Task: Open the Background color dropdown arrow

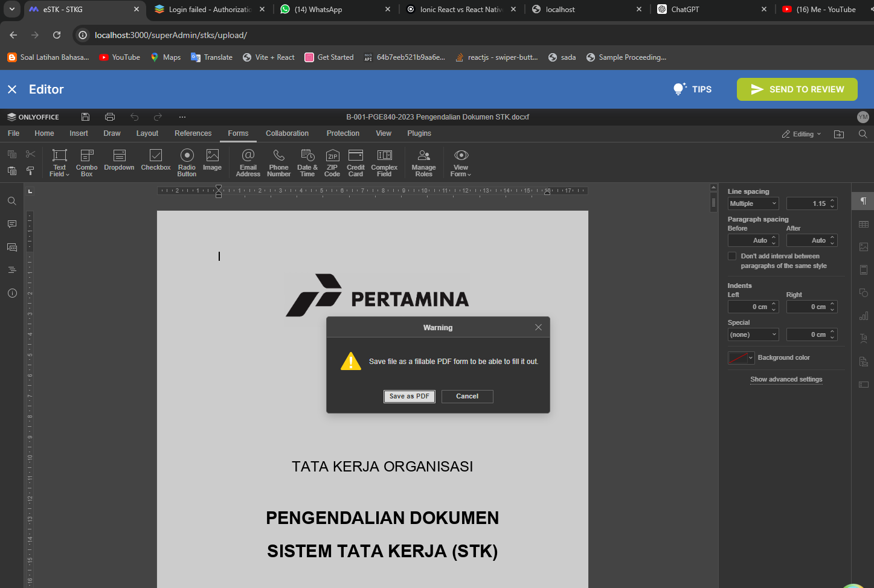Action: click(x=751, y=358)
